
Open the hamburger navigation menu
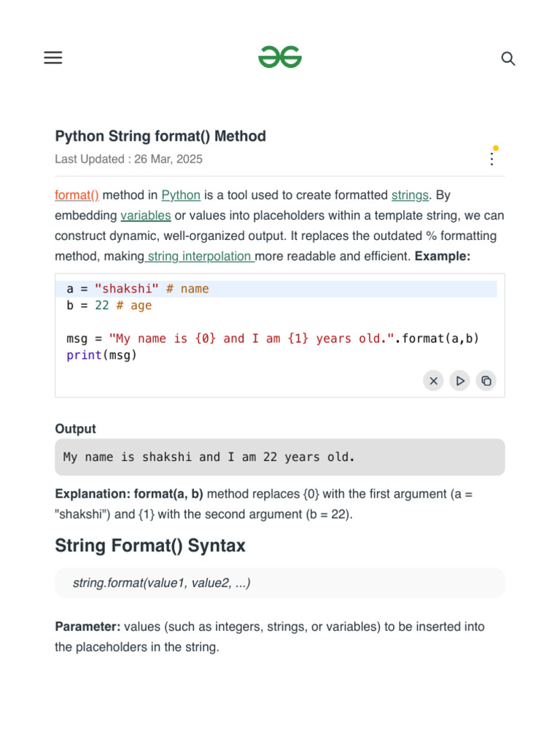(53, 58)
